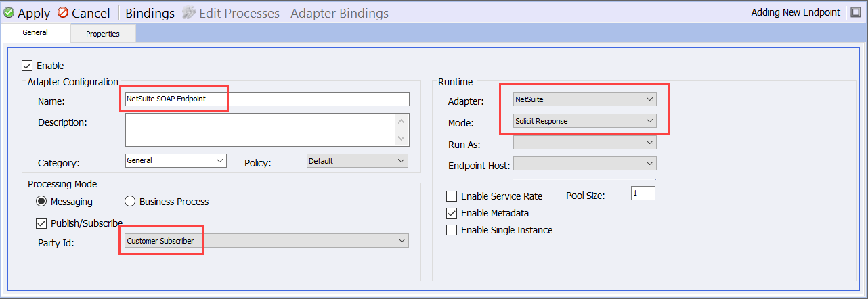Click the restore window icon near Adding New Endpoint
Screen dimensions: 868x299
[x=855, y=12]
